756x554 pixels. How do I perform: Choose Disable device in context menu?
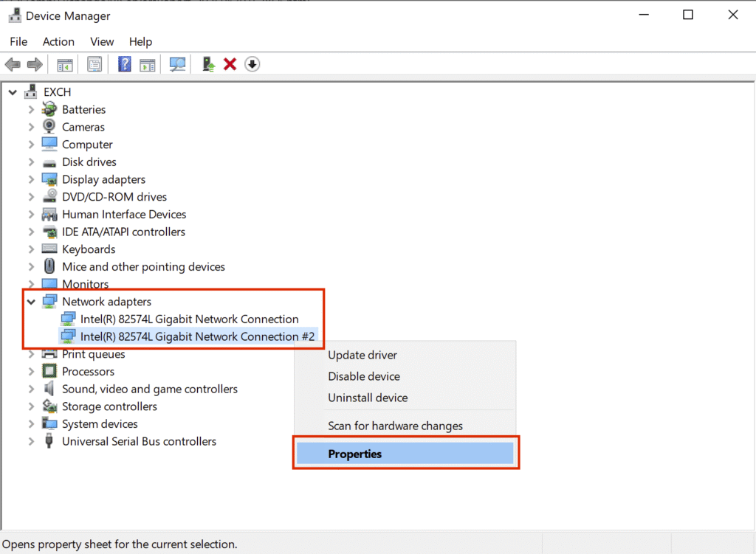(x=364, y=376)
